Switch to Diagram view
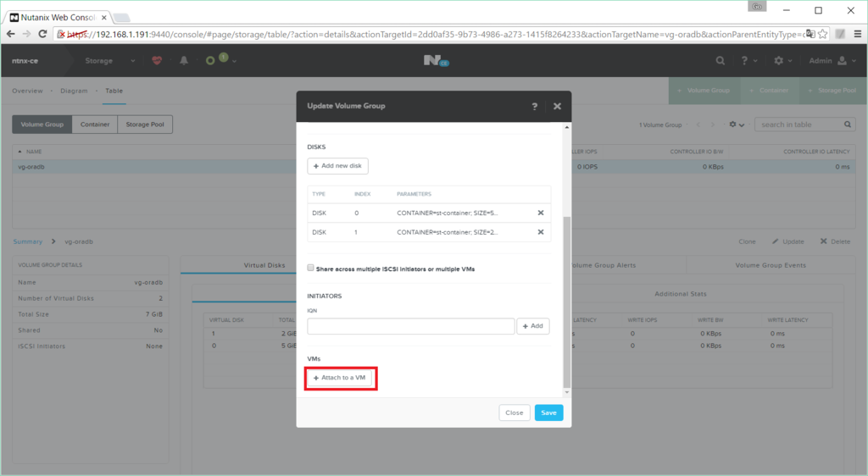Image resolution: width=868 pixels, height=476 pixels. click(x=74, y=91)
